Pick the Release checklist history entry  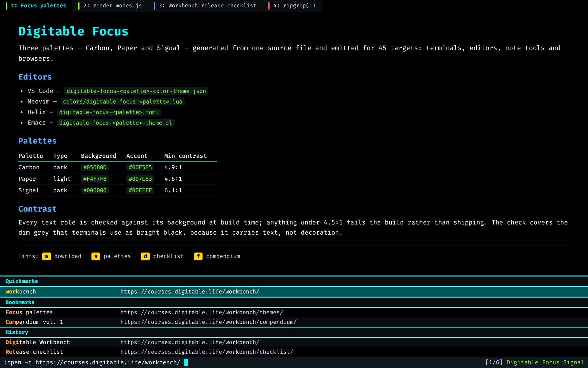coord(294,352)
